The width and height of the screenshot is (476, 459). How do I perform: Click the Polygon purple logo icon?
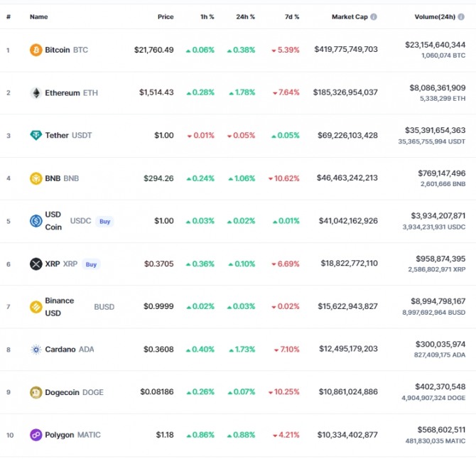(x=36, y=435)
